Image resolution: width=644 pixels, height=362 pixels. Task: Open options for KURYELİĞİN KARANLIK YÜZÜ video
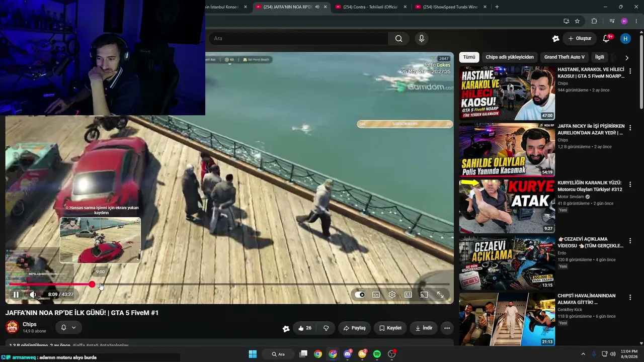(x=630, y=185)
